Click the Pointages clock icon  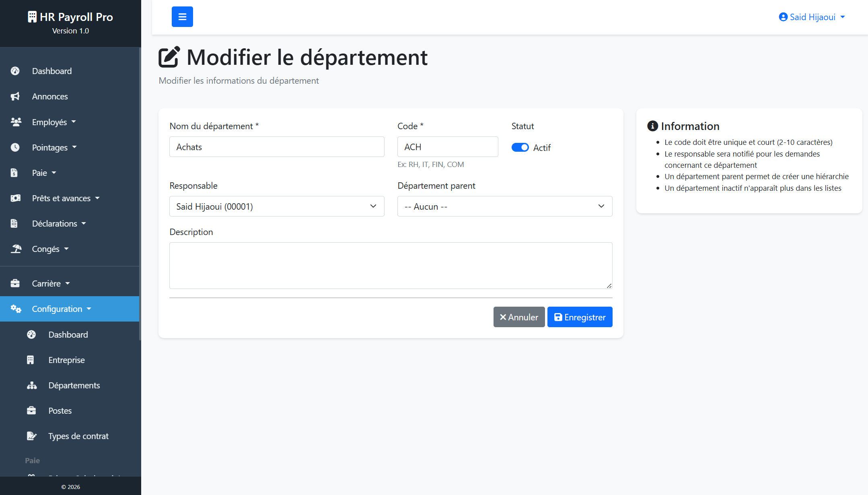15,147
